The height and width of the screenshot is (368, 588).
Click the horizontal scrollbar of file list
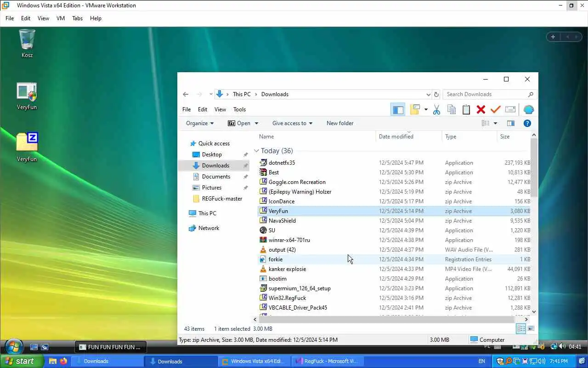[x=386, y=319]
